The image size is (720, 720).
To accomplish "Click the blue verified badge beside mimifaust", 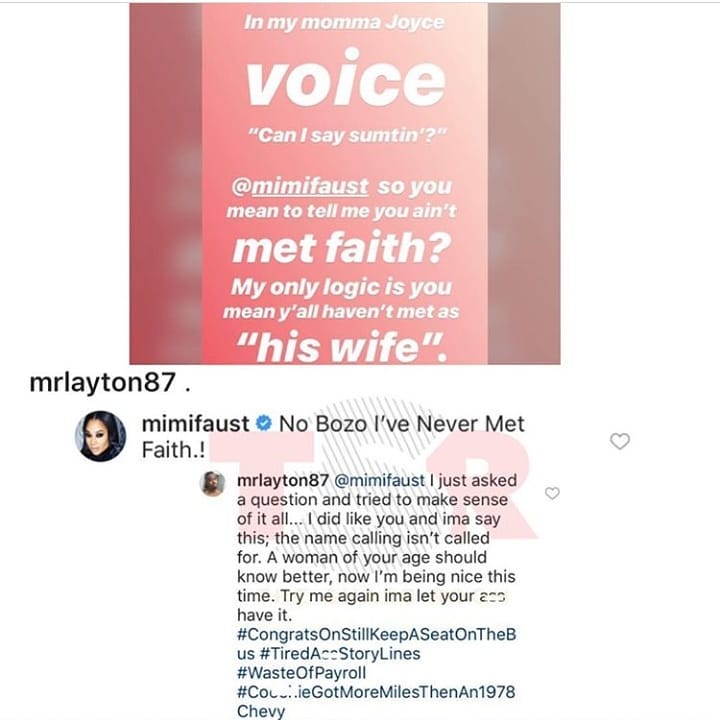I will coord(264,423).
